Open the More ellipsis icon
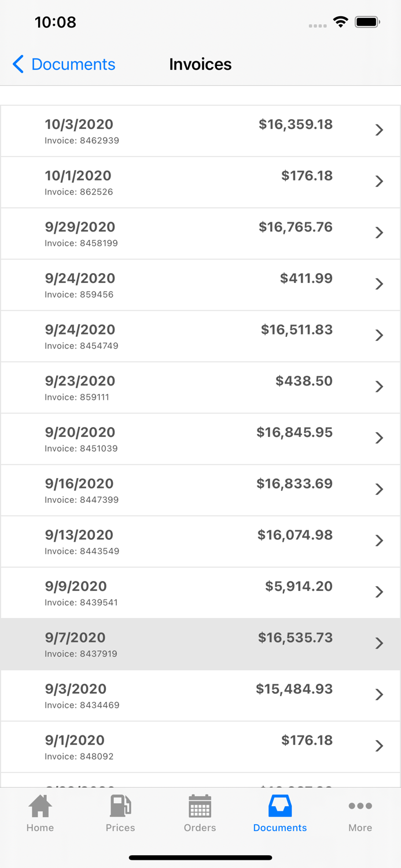This screenshot has height=868, width=401. pyautogui.click(x=360, y=806)
